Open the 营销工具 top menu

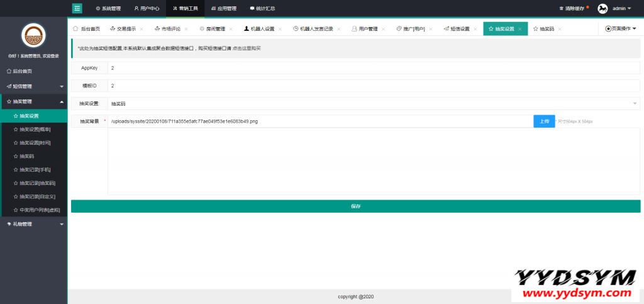tap(184, 9)
